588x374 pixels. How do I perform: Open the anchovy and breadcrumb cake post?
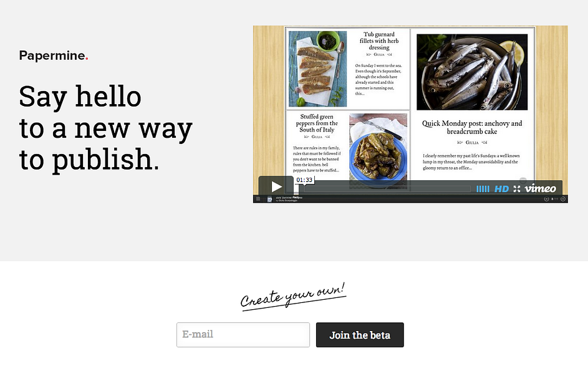pyautogui.click(x=472, y=127)
